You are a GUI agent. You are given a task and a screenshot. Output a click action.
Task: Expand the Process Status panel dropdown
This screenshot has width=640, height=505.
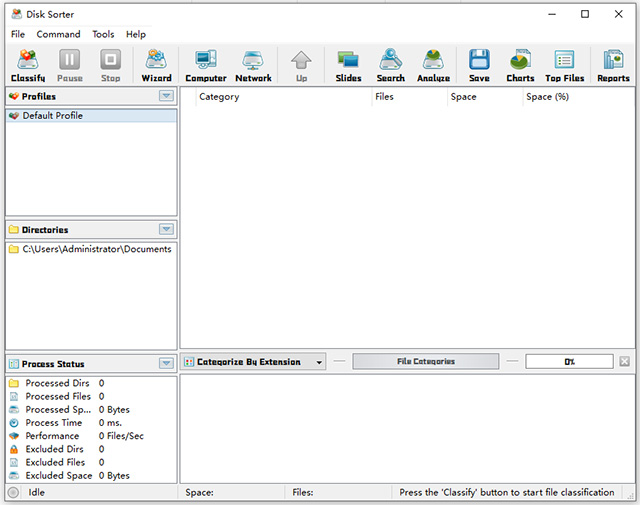point(166,364)
